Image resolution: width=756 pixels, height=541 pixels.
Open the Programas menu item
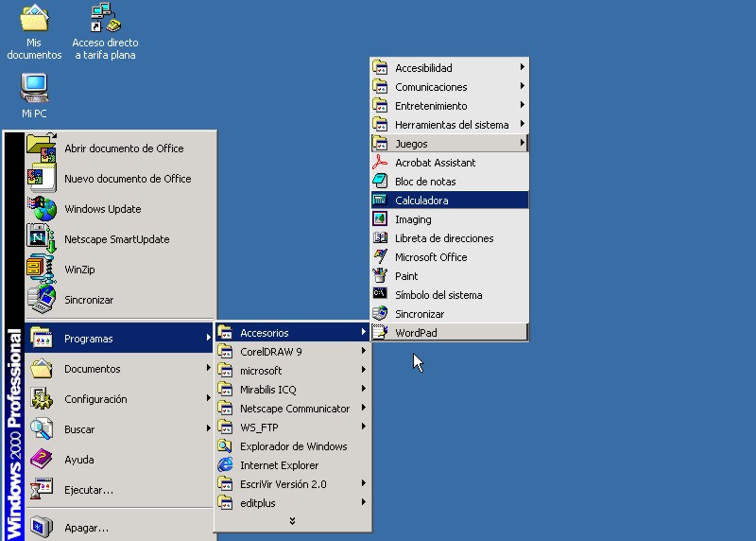point(119,338)
